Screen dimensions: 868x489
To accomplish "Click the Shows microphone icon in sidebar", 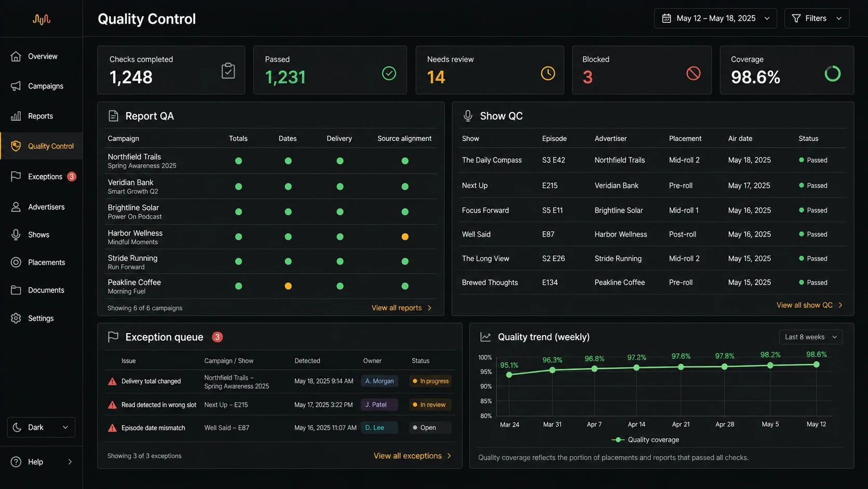I will pyautogui.click(x=16, y=235).
